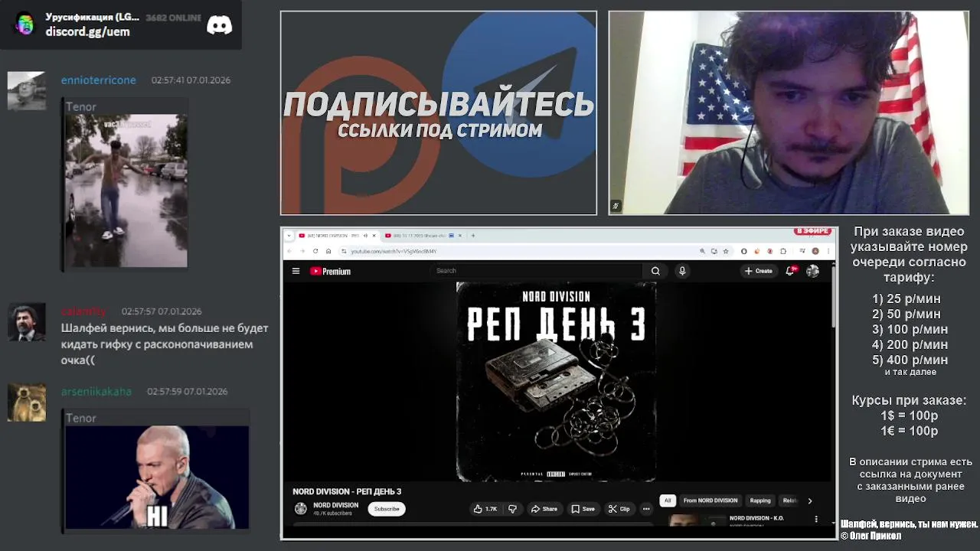Close the second YouTube browser tab
This screenshot has width=980, height=551.
click(459, 236)
